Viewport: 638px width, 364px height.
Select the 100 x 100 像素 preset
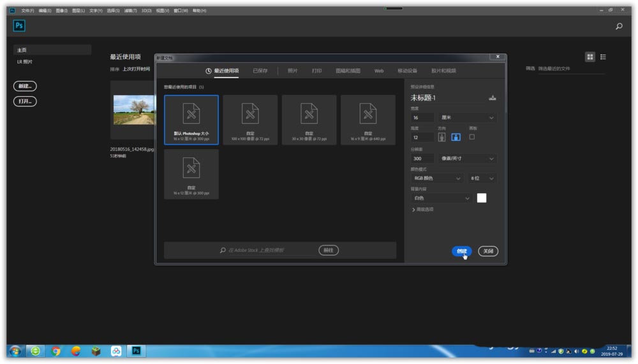[250, 120]
